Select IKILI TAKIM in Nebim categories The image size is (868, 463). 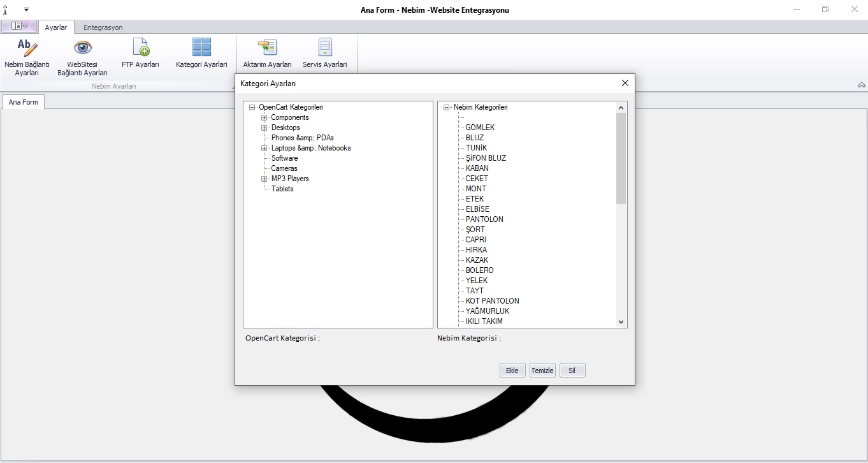(484, 321)
